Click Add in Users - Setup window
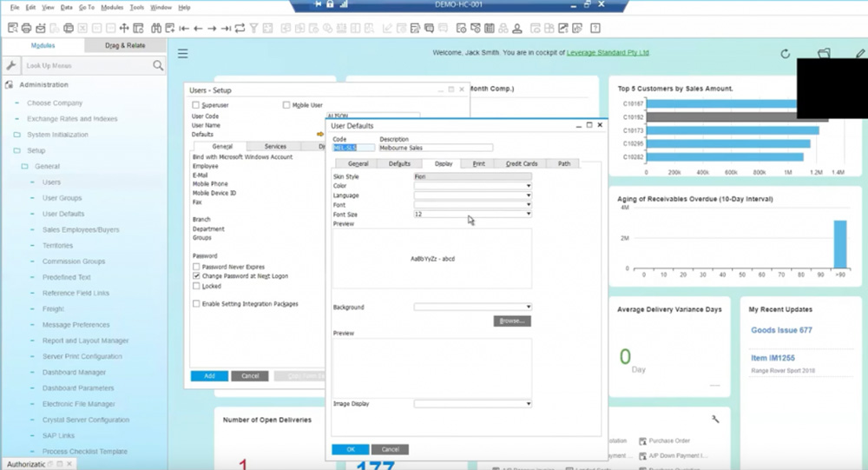 tap(209, 376)
